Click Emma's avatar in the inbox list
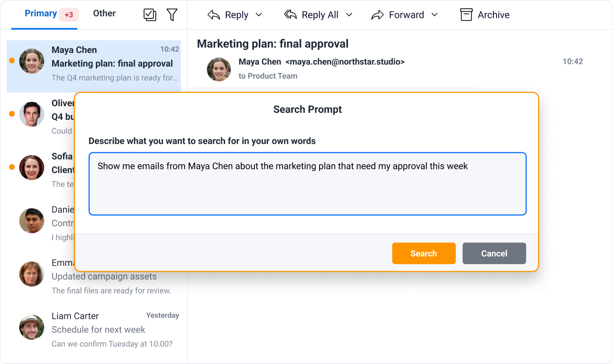 [32, 274]
